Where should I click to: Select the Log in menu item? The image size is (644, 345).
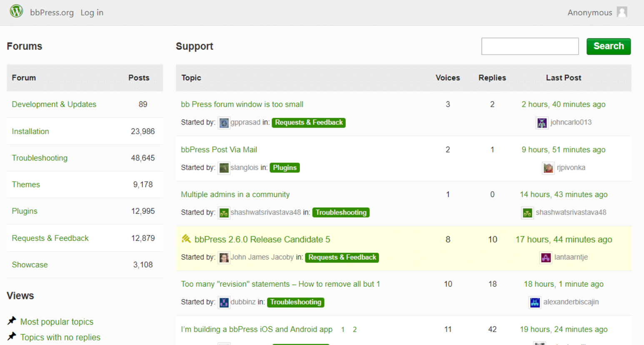[x=92, y=12]
